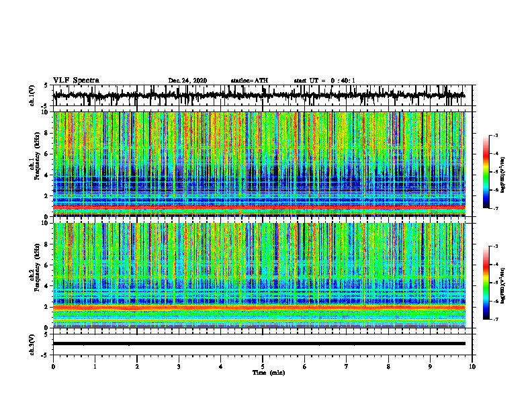
Task: Click the "-3" label on the ch.2 colorbar
Action: point(496,246)
